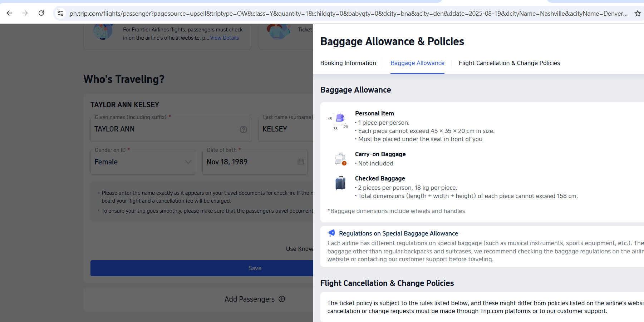The height and width of the screenshot is (322, 644).
Task: Click the Add Passengers plus icon
Action: pos(282,299)
